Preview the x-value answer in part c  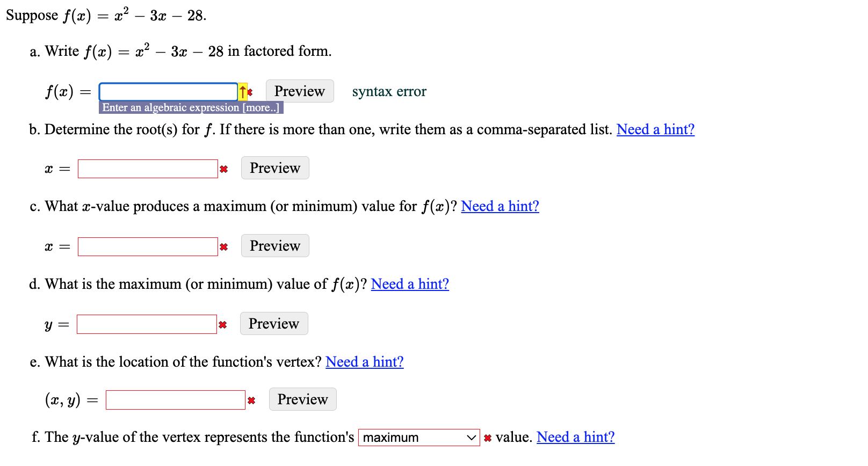pos(275,246)
